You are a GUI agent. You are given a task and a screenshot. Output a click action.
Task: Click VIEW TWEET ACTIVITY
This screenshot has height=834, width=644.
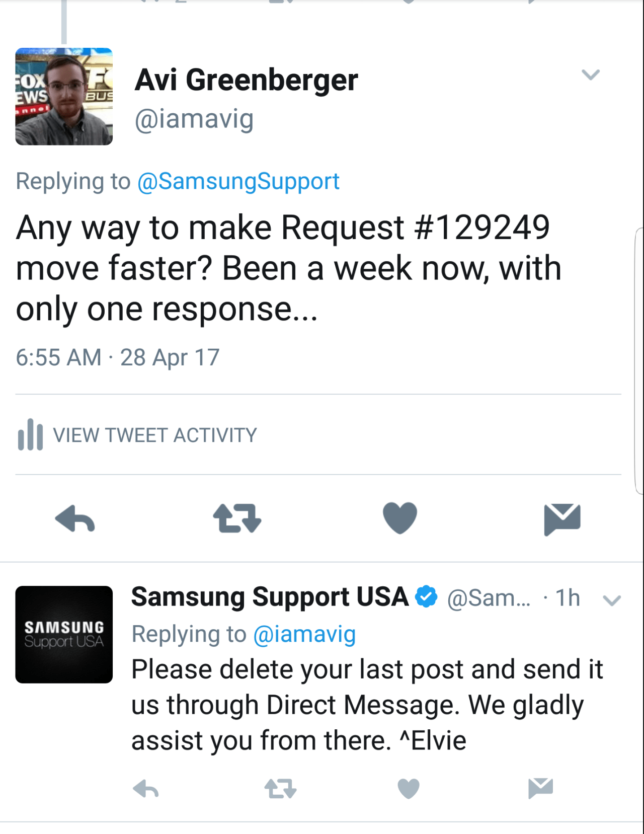coord(155,435)
